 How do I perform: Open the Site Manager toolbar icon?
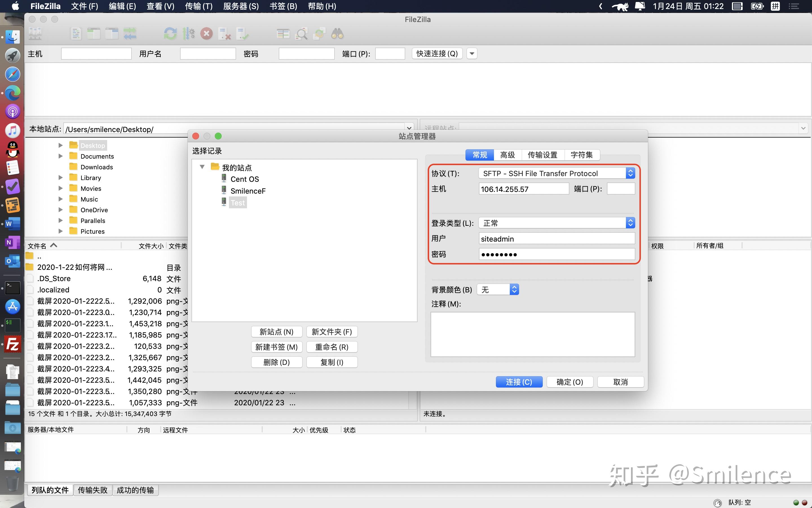click(35, 34)
